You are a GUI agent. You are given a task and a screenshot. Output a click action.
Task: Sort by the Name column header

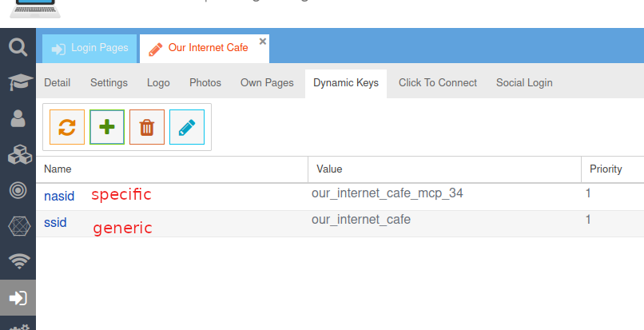[58, 169]
